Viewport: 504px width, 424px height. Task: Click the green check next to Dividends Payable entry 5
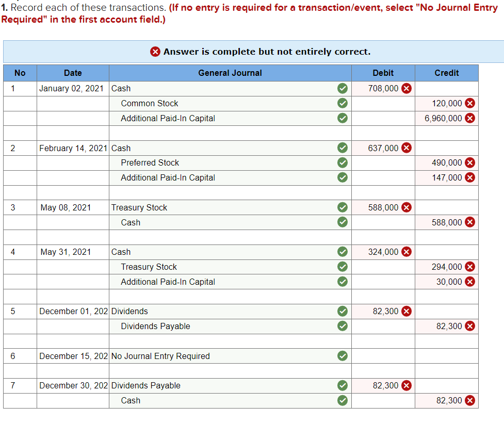(x=343, y=326)
